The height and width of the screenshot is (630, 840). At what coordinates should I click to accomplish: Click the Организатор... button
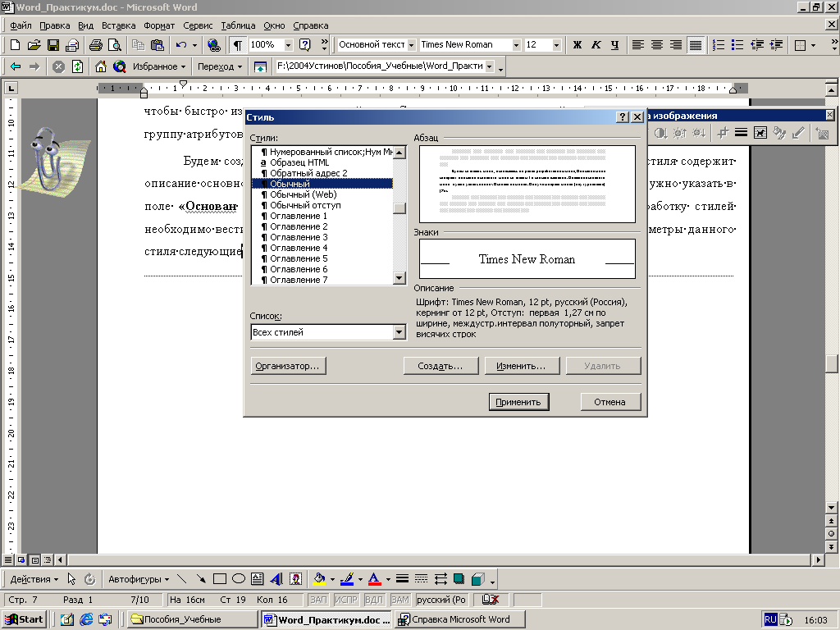click(288, 366)
